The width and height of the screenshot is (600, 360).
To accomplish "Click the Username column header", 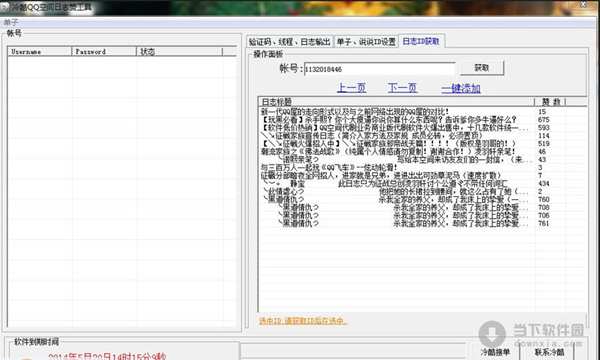I will (x=39, y=51).
